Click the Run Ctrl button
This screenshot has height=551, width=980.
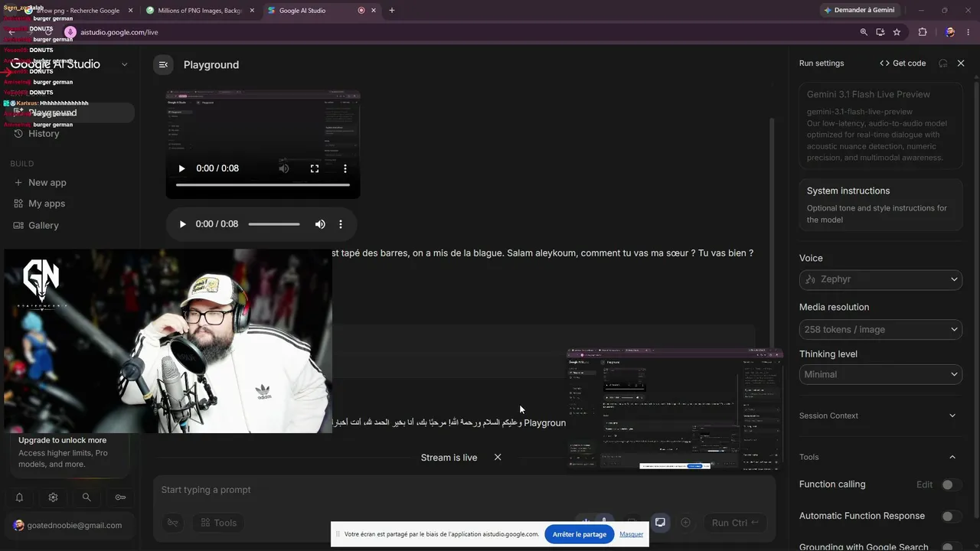(735, 523)
